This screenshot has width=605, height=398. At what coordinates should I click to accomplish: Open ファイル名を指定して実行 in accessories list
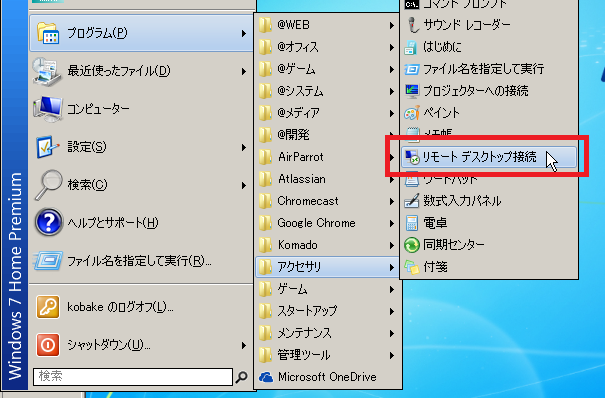489,69
